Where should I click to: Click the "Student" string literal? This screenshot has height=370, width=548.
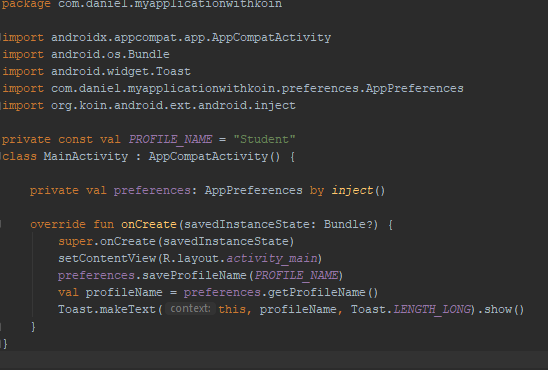264,139
